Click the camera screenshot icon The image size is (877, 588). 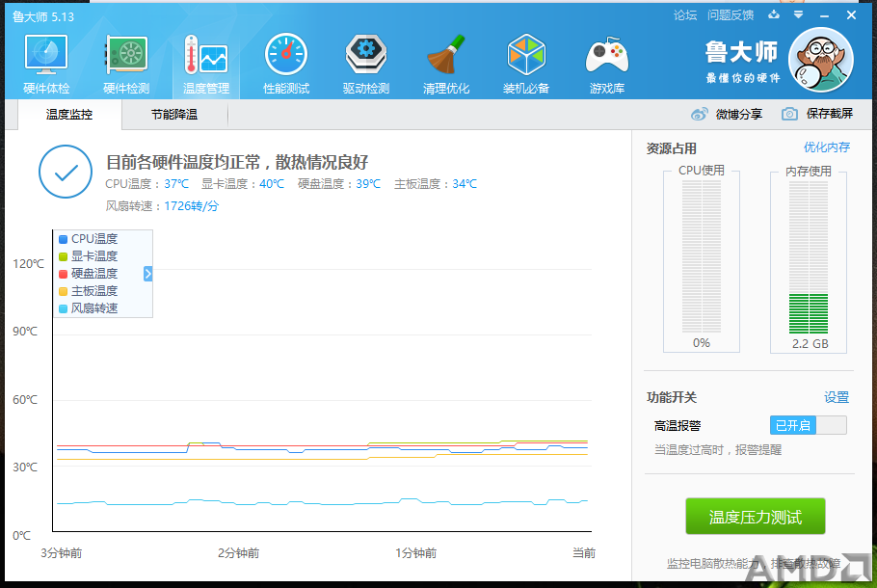point(789,114)
